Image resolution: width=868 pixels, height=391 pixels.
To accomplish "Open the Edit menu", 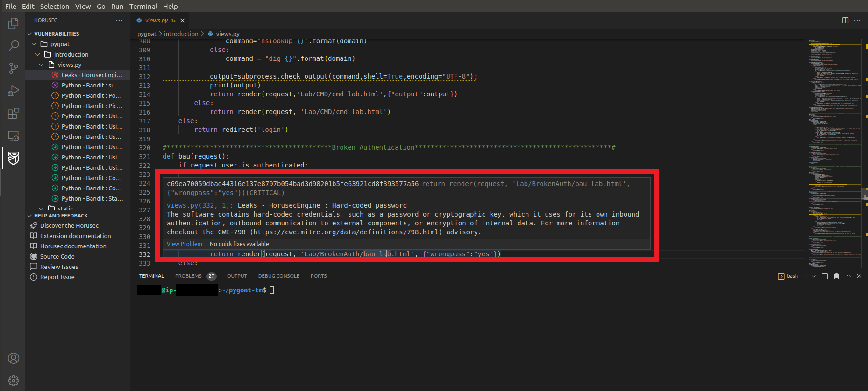I will [x=28, y=6].
